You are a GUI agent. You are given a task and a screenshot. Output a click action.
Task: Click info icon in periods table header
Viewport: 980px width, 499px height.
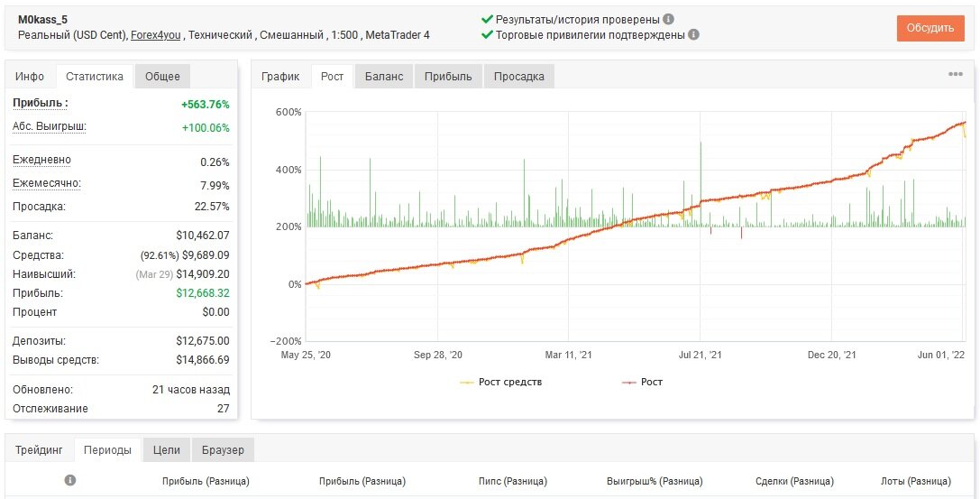(x=70, y=480)
